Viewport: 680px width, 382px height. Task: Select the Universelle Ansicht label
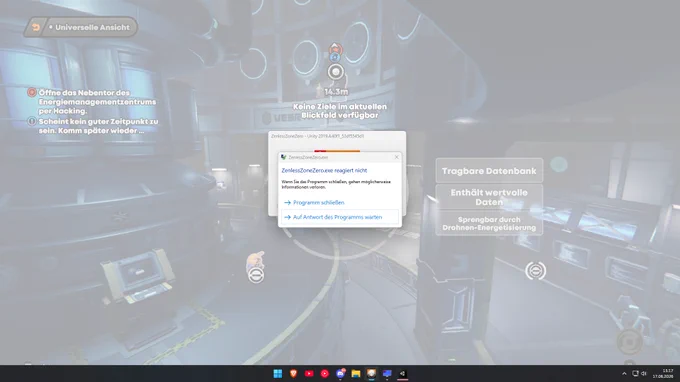tap(92, 27)
